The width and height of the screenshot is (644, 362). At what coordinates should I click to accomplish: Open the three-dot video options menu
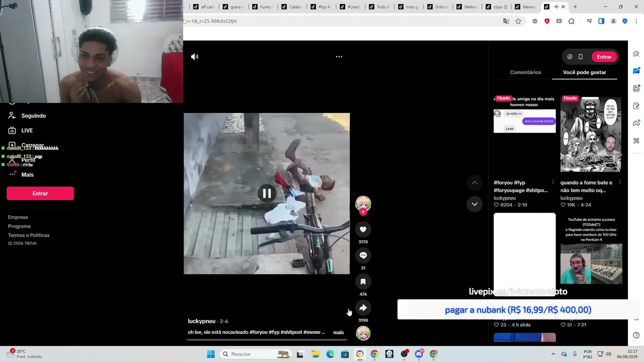[x=339, y=57]
